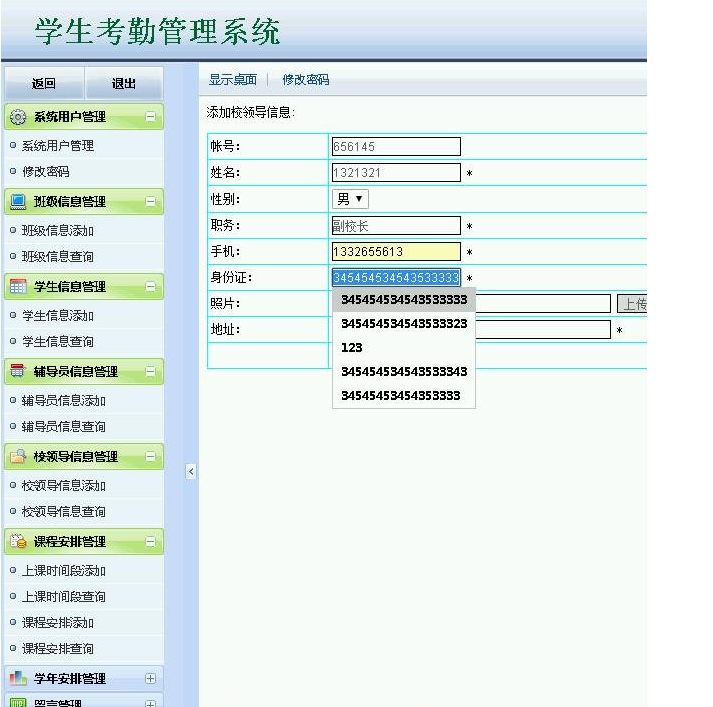Click the folder icon beside 校领导信息管理
Image resolution: width=713 pixels, height=707 pixels.
pos(18,456)
